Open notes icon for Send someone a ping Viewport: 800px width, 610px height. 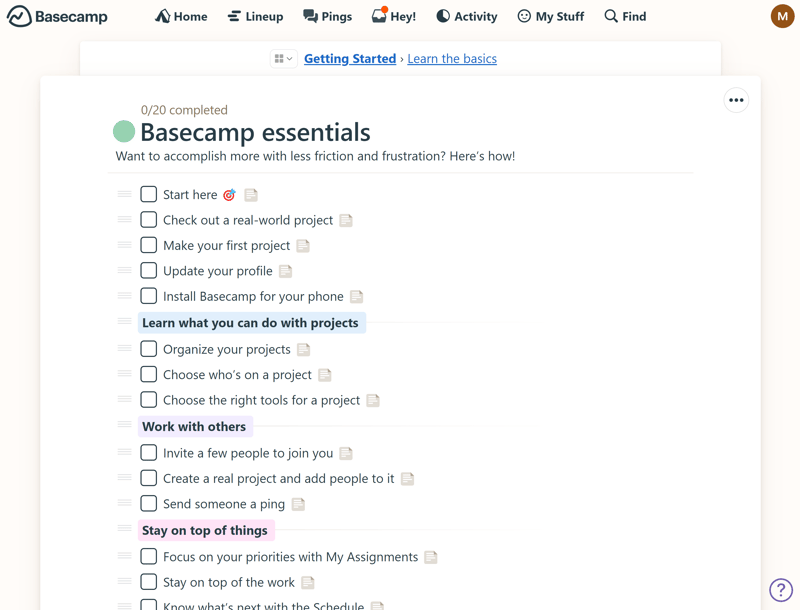(298, 504)
